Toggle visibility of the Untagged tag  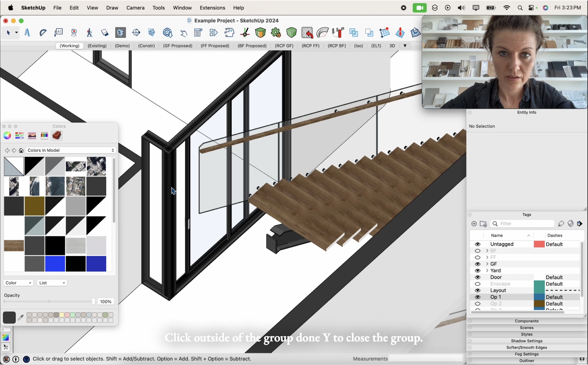[x=478, y=244]
